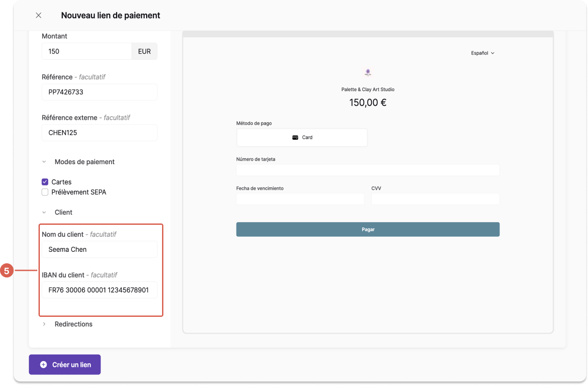Click the Método de pago label
The width and height of the screenshot is (588, 385).
(254, 123)
